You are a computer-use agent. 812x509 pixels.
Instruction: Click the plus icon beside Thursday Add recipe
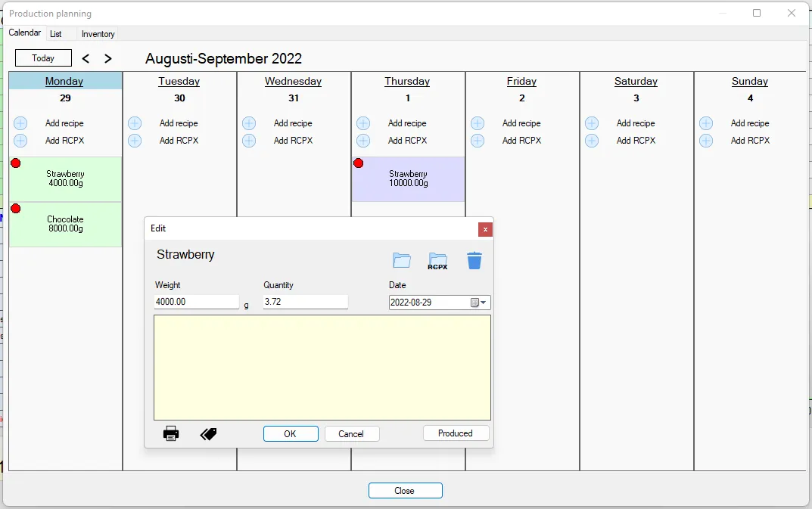tap(363, 123)
